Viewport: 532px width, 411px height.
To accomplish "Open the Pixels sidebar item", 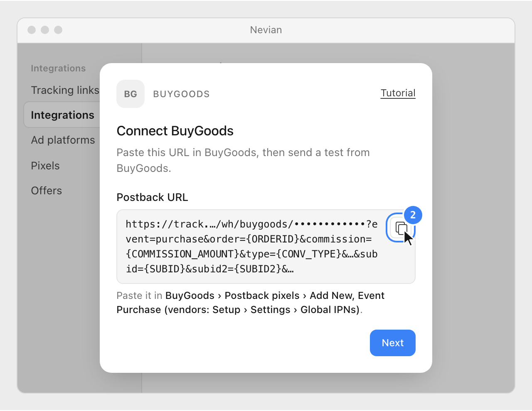I will point(45,166).
